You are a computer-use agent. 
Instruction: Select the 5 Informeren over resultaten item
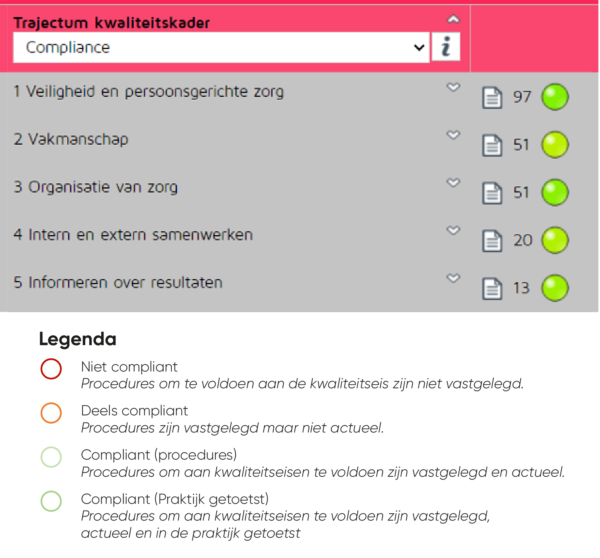pyautogui.click(x=118, y=282)
